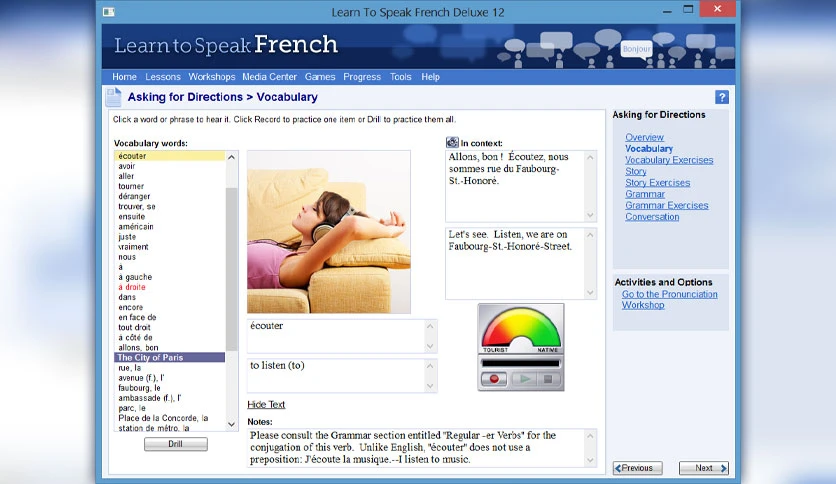Open the Games menu
Screen dimensions: 836x484
click(x=320, y=77)
